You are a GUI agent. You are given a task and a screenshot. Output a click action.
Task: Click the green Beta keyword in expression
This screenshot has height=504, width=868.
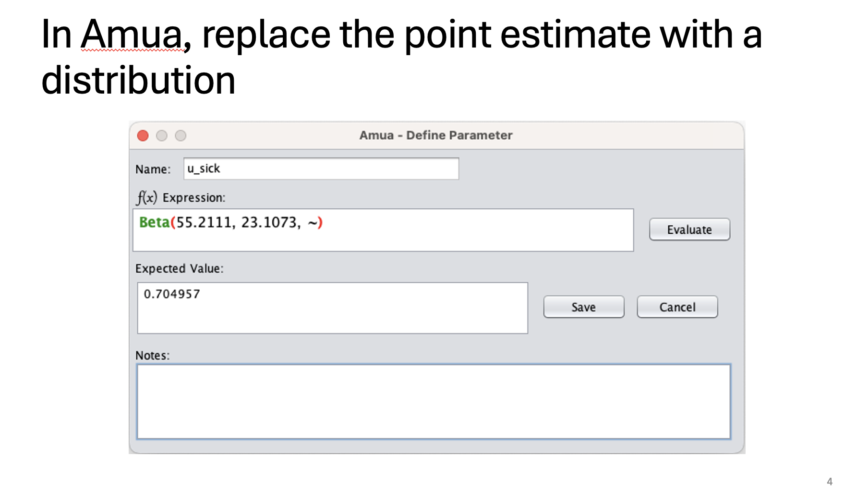click(154, 222)
